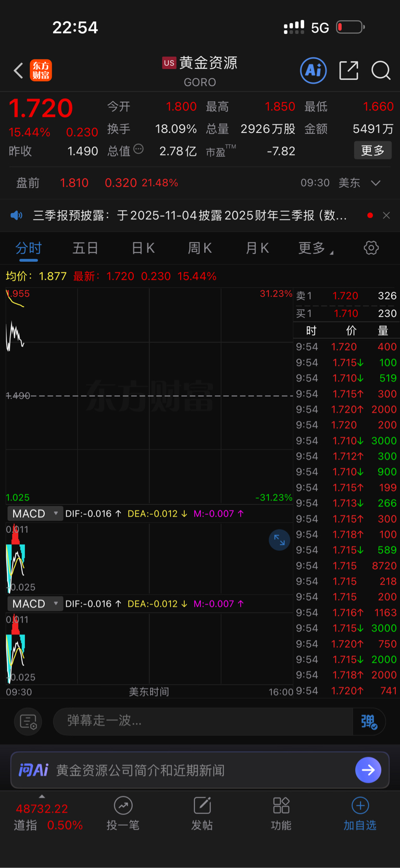Tap the current price 1.720

41,108
